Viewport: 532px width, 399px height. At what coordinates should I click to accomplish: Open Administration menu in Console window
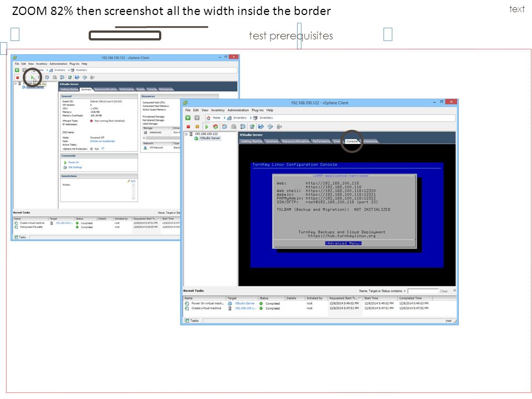[238, 110]
